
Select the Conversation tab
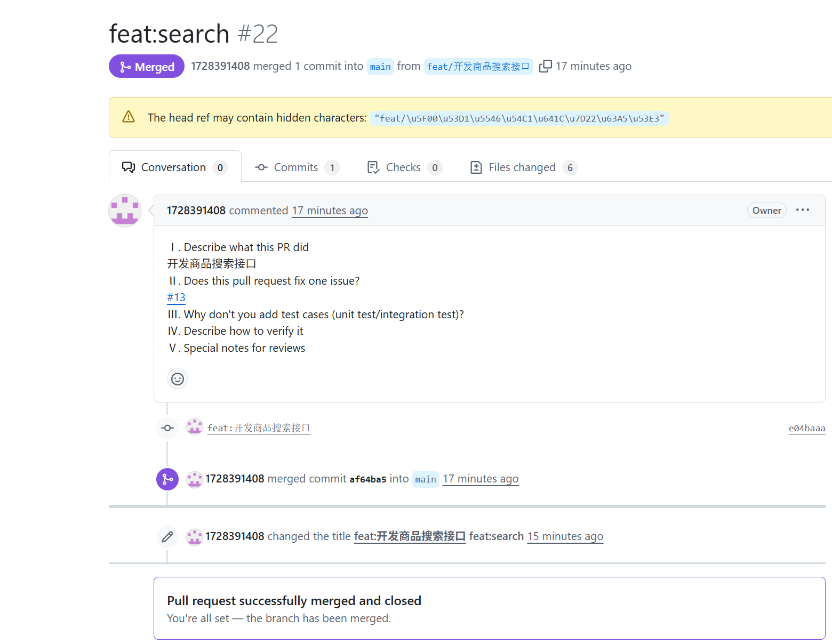[x=175, y=167]
